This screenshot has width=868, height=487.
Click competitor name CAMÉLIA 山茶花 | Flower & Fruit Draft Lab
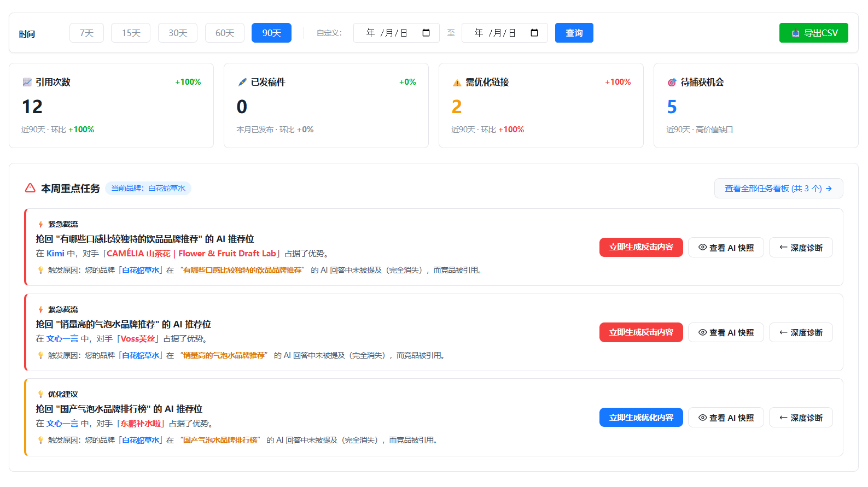(191, 254)
